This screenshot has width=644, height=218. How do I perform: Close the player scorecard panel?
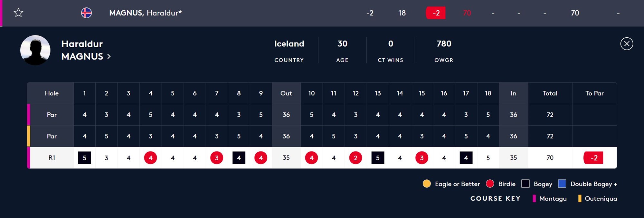[x=627, y=44]
